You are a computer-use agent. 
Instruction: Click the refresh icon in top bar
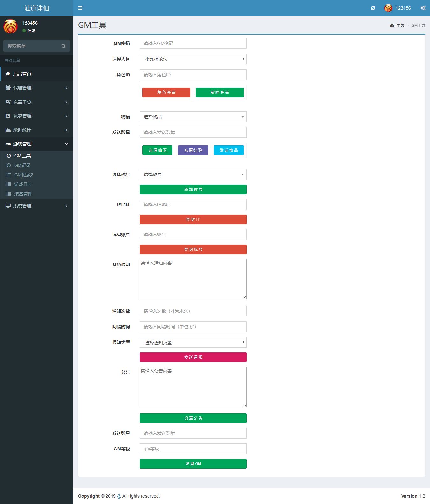373,8
